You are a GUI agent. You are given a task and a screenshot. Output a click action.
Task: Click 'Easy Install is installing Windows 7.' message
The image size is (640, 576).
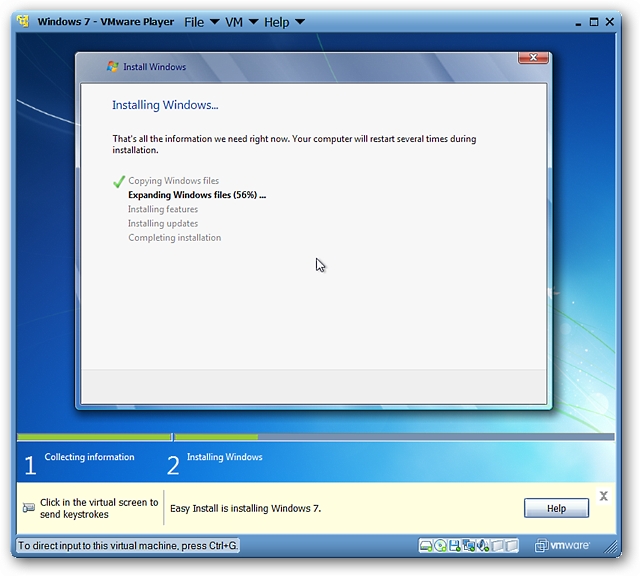pyautogui.click(x=246, y=508)
